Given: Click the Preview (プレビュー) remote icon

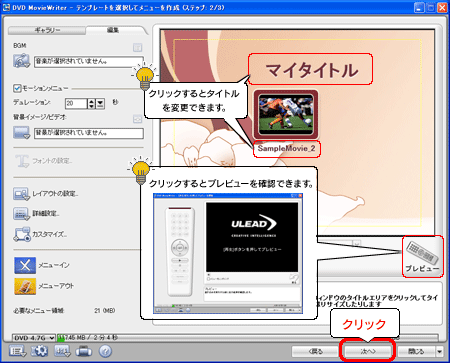Looking at the screenshot, I should [423, 257].
